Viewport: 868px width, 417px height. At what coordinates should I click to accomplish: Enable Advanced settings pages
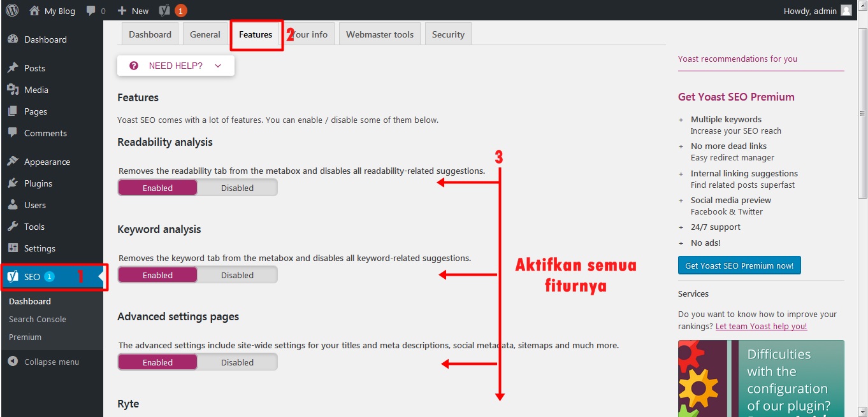157,362
